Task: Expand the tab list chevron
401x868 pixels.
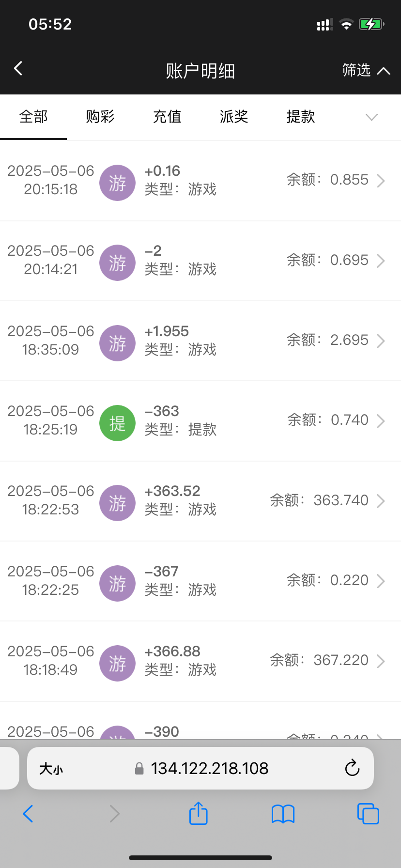Action: point(371,117)
